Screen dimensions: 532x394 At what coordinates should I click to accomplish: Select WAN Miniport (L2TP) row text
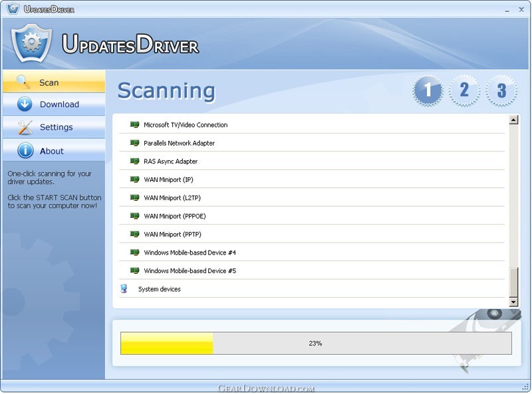pyautogui.click(x=172, y=198)
